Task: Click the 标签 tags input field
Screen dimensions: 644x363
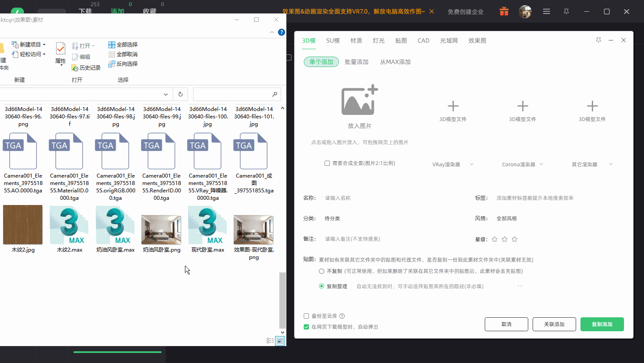Action: (559, 198)
